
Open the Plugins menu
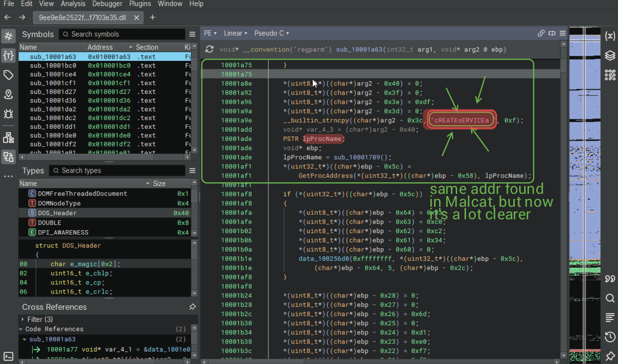(x=140, y=4)
